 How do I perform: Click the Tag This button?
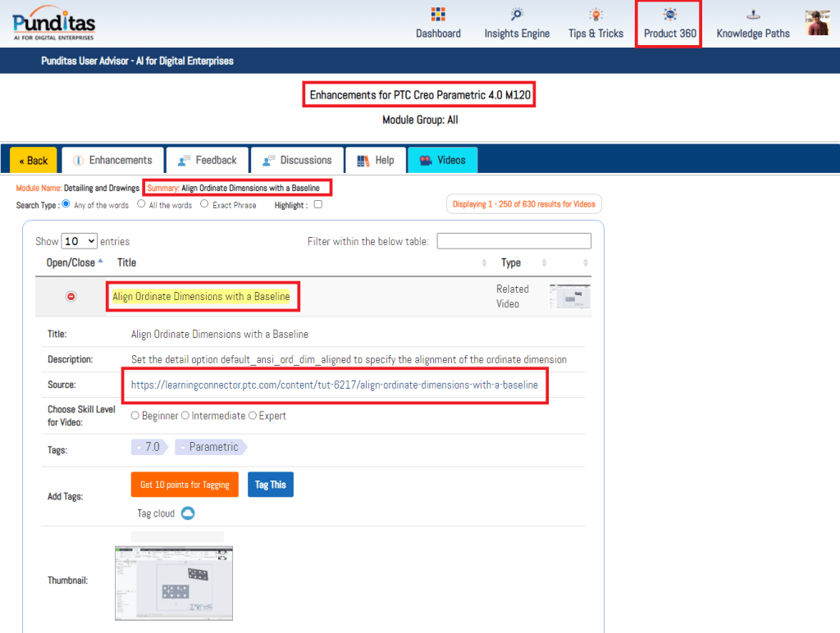tap(271, 485)
